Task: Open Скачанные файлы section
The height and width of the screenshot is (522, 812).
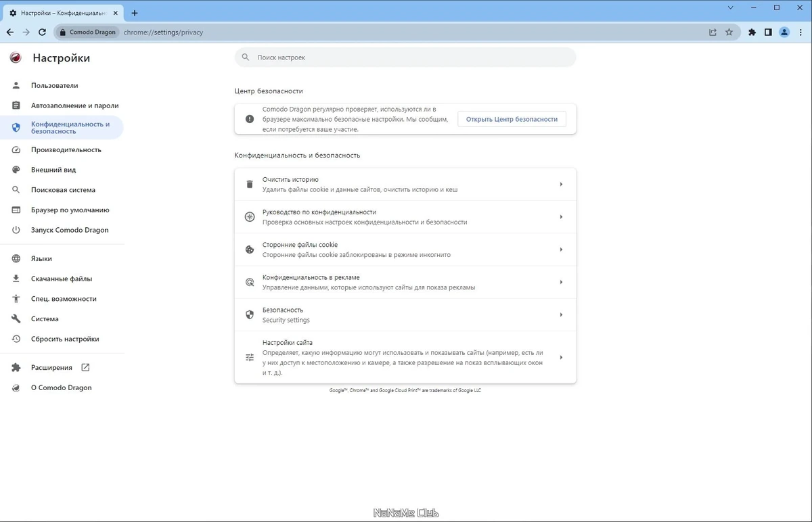Action: (62, 279)
